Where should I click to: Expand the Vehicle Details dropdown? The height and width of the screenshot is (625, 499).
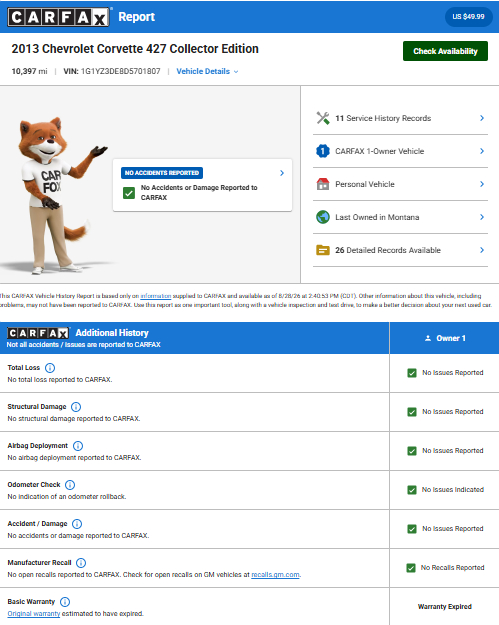click(x=207, y=71)
